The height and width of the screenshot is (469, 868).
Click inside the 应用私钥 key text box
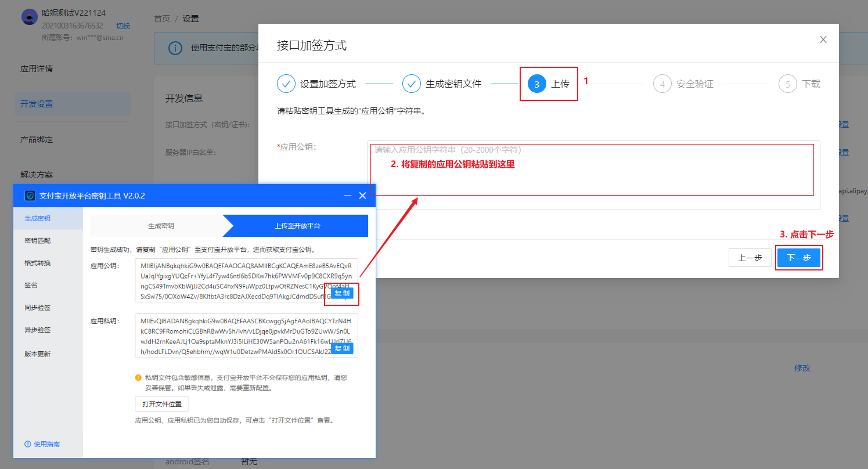click(x=246, y=335)
